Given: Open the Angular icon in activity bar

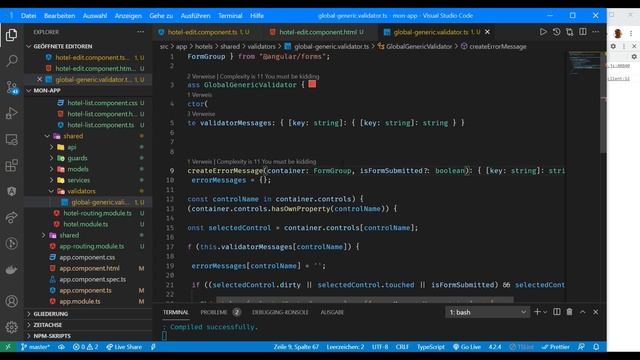Looking at the screenshot, I should click(x=11, y=191).
